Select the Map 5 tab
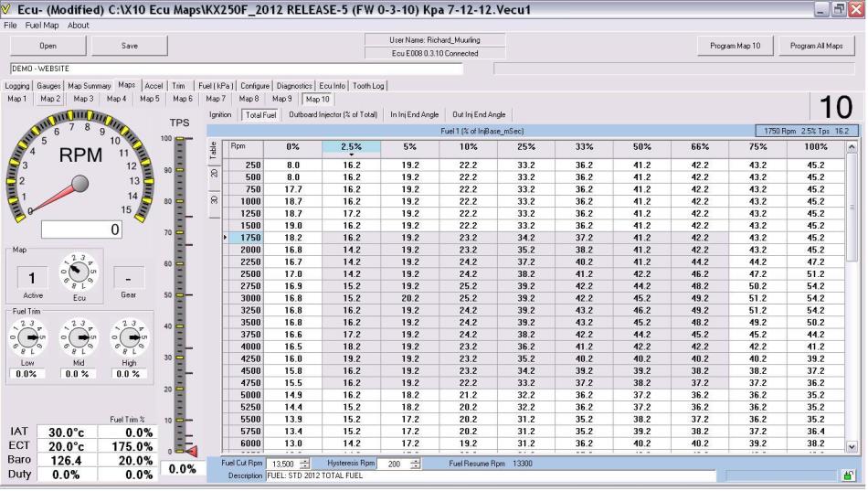This screenshot has width=868, height=491. [150, 99]
